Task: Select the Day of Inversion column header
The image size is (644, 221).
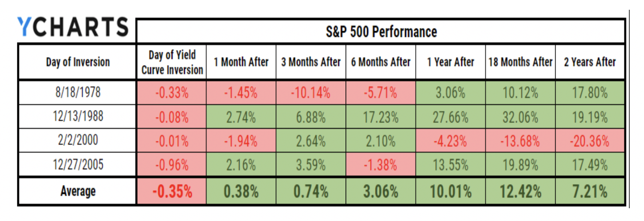Action: [x=78, y=62]
